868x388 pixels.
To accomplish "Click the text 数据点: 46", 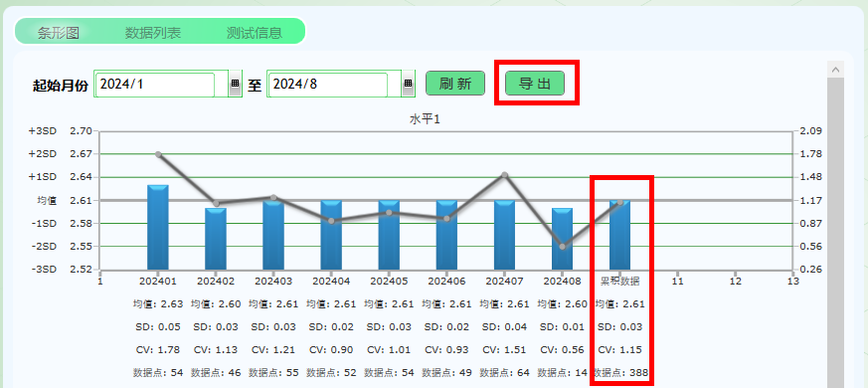I will tap(216, 372).
